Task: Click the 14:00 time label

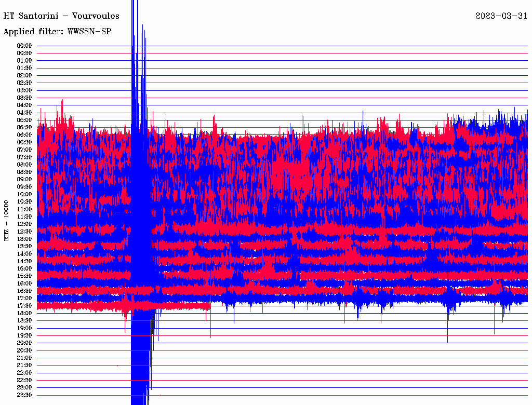Action: 24,254
